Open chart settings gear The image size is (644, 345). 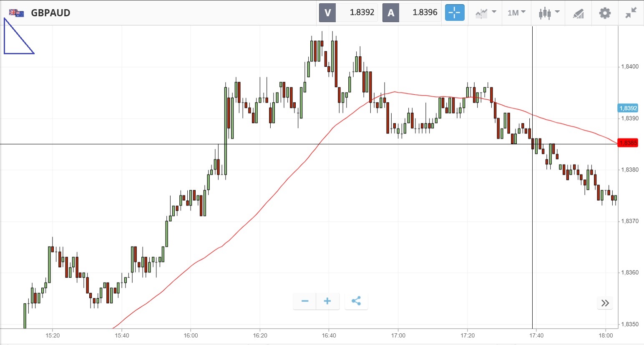(605, 13)
